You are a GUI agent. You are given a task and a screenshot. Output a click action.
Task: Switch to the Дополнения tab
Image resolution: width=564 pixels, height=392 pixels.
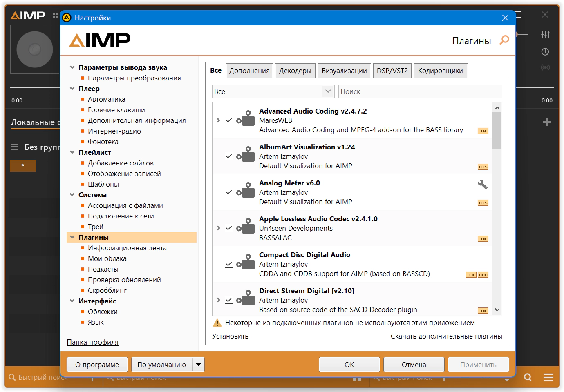[249, 71]
